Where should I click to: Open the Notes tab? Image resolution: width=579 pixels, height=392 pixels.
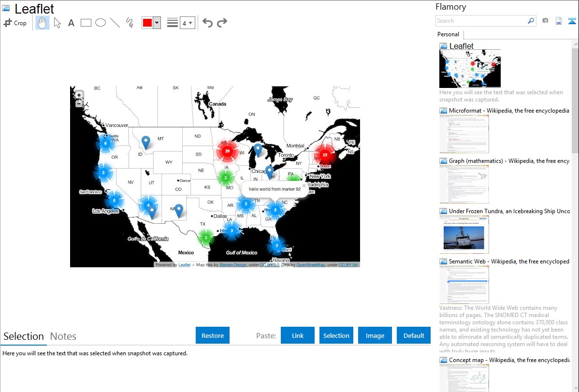[x=63, y=336]
